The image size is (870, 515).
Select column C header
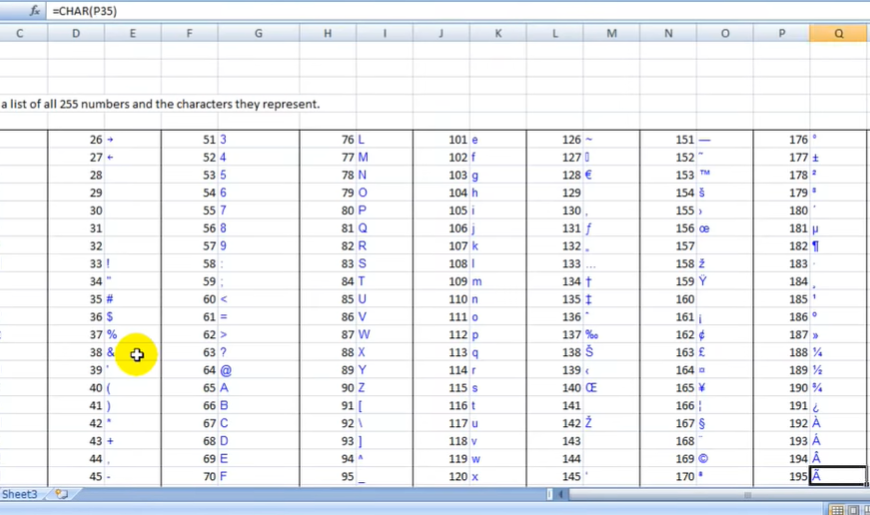click(19, 33)
